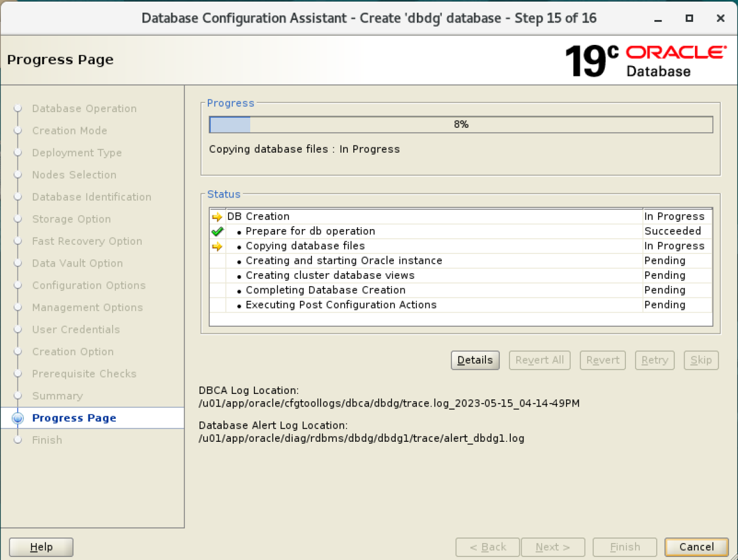Select Executing Post Configuration Actions row
This screenshot has width=738, height=560.
click(461, 305)
